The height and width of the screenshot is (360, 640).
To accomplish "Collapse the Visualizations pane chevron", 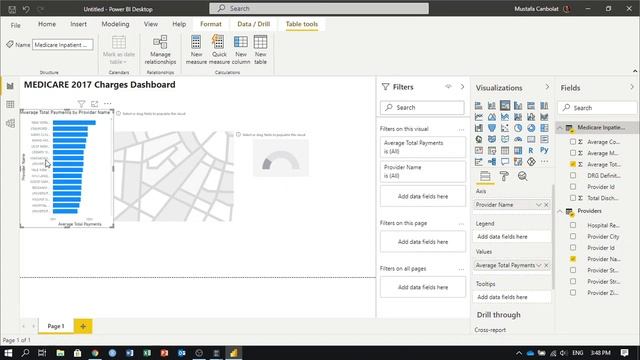I will (547, 87).
